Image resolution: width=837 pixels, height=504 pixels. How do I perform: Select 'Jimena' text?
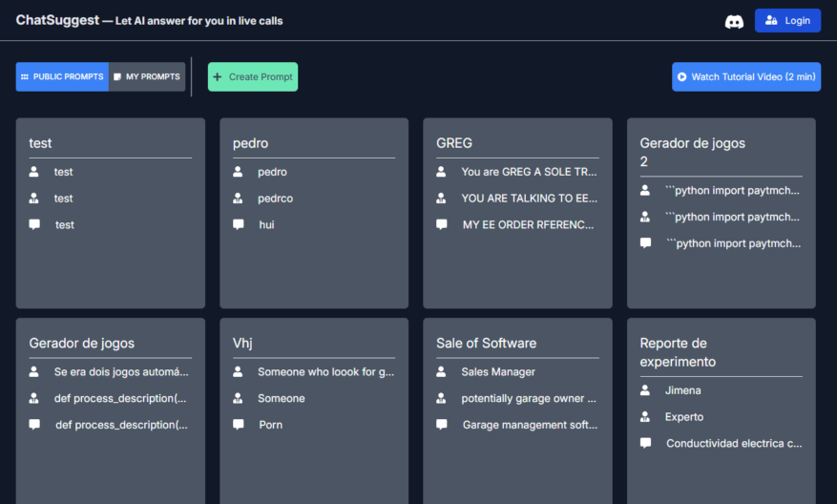[682, 390]
